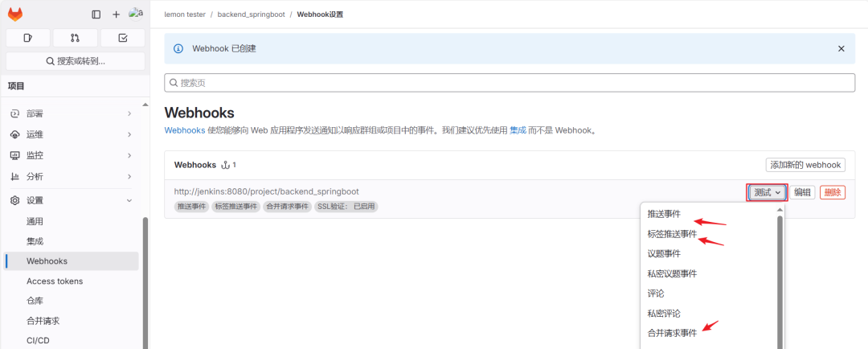Viewport: 868px width, 349px height.
Task: Toggle the sidebar collapse icon
Action: 96,14
